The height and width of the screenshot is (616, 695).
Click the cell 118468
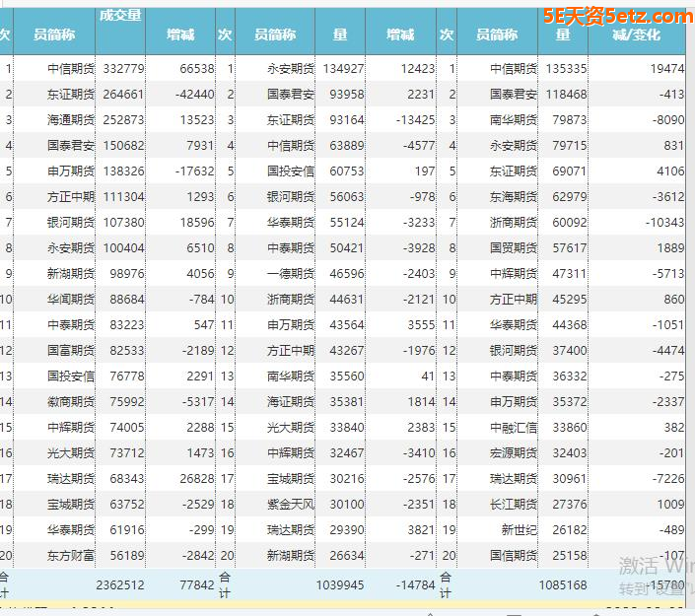coord(567,95)
